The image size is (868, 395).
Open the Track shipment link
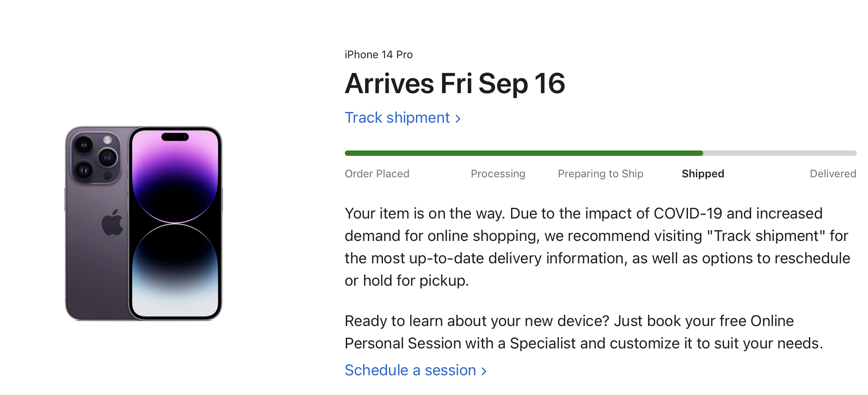(397, 118)
